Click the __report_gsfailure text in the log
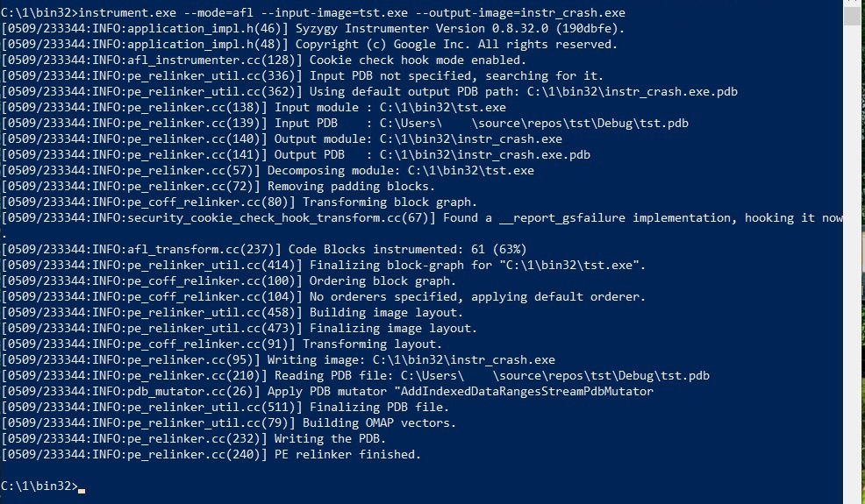The image size is (865, 504). click(x=561, y=217)
